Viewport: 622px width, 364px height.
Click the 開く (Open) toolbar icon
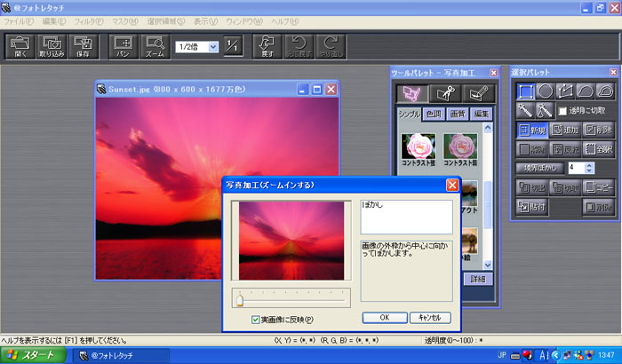pos(20,45)
